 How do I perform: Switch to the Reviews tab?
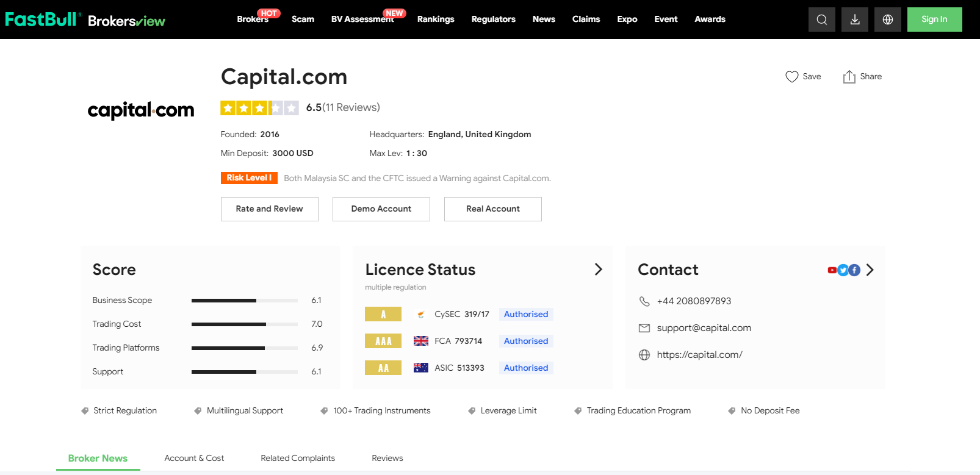(387, 459)
